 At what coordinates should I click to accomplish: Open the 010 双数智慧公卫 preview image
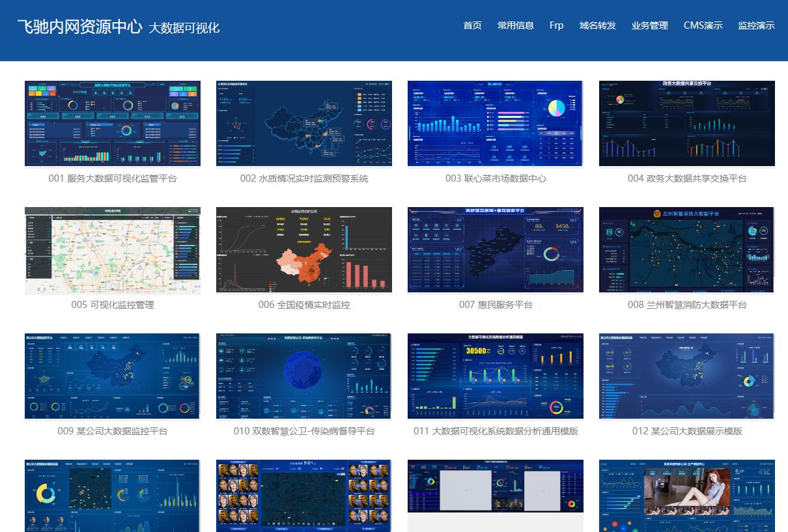[303, 376]
